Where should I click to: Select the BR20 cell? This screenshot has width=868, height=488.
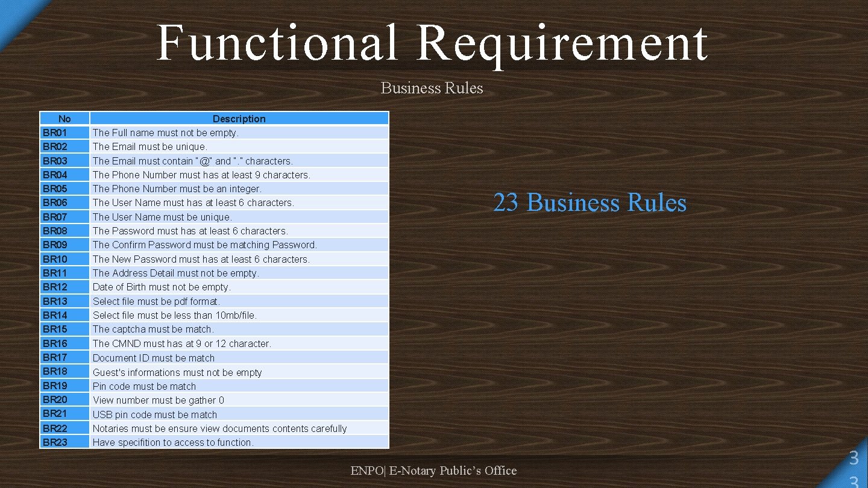(64, 399)
